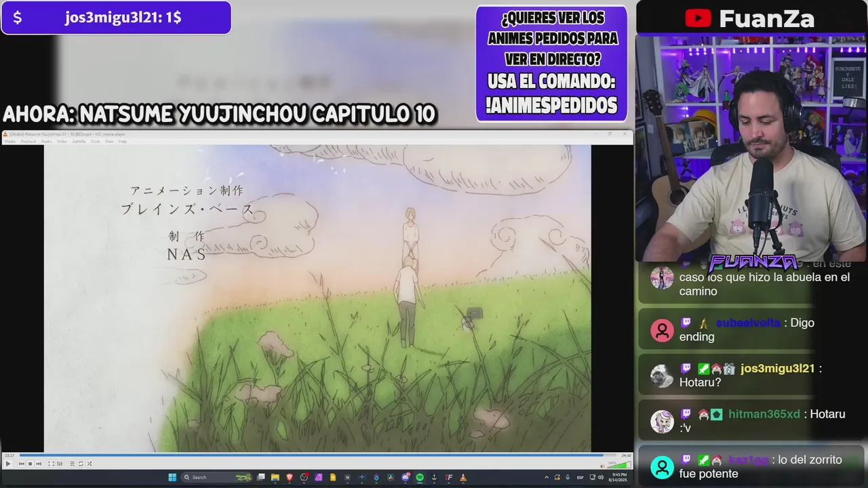This screenshot has height=488, width=868.
Task: Open the Windows Start menu
Action: (172, 477)
